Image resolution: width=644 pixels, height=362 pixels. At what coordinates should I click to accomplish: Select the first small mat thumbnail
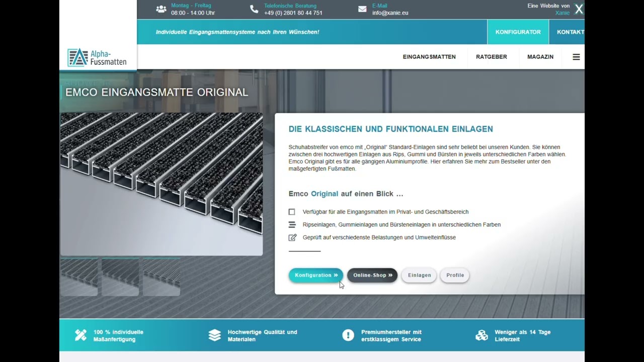[x=79, y=277]
